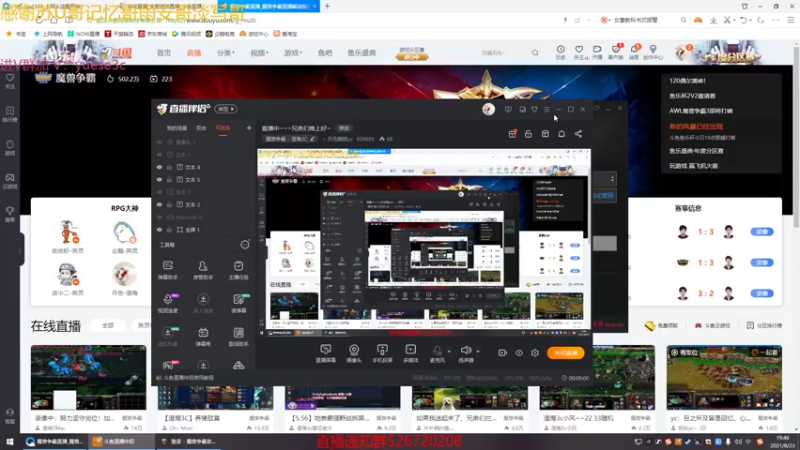Go to 直播 in site navigation
This screenshot has width=800, height=450.
(x=193, y=53)
